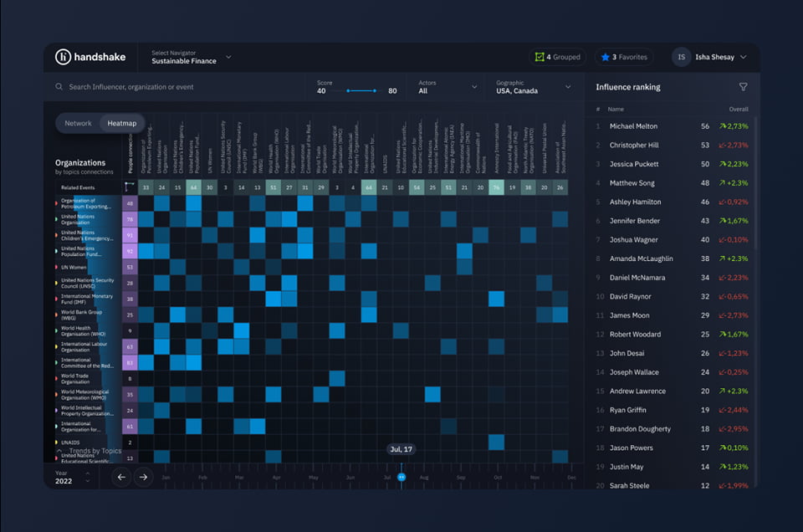Screen dimensions: 803x532
Task: Click Mar month on the timeline
Action: pos(239,478)
